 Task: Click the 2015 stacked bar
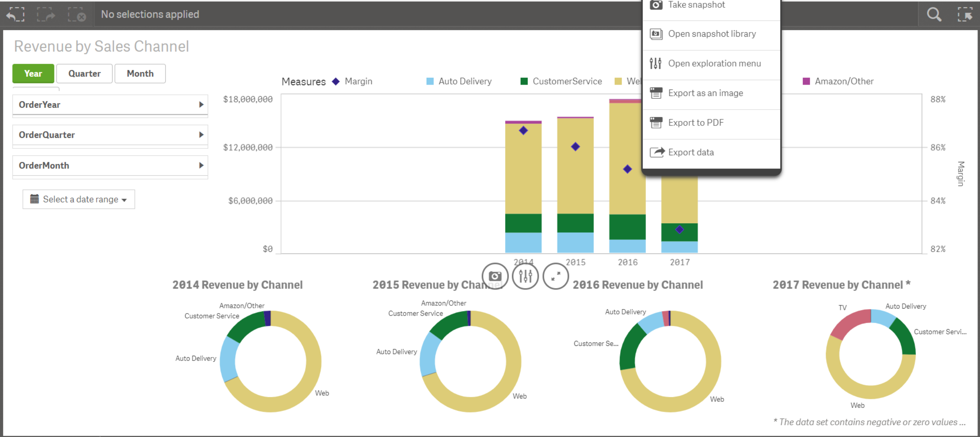[x=575, y=185]
